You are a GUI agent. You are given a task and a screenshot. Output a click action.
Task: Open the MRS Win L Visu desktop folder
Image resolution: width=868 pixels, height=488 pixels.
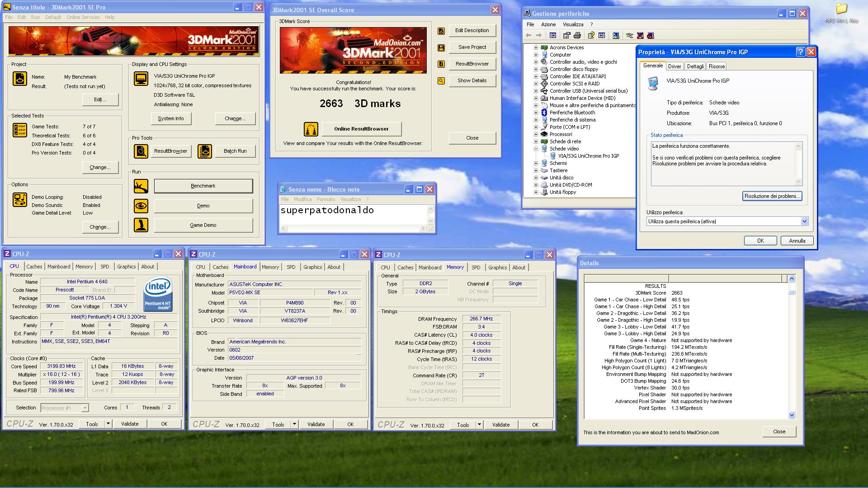click(841, 13)
